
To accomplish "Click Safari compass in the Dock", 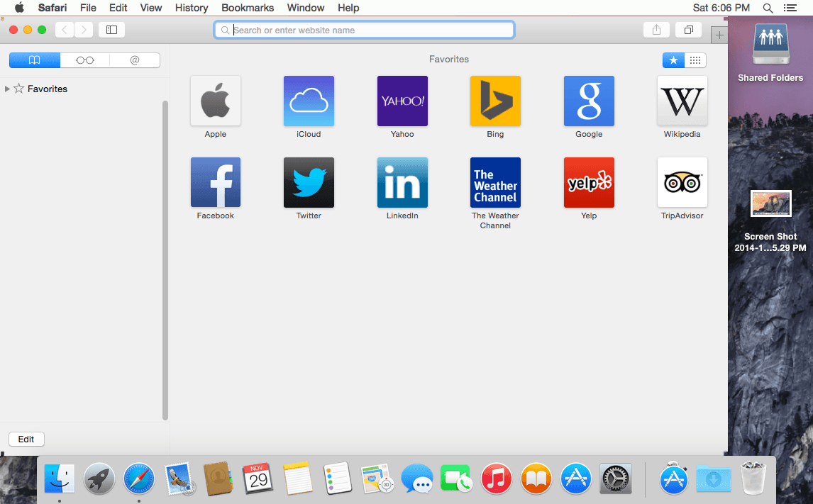I will [139, 478].
